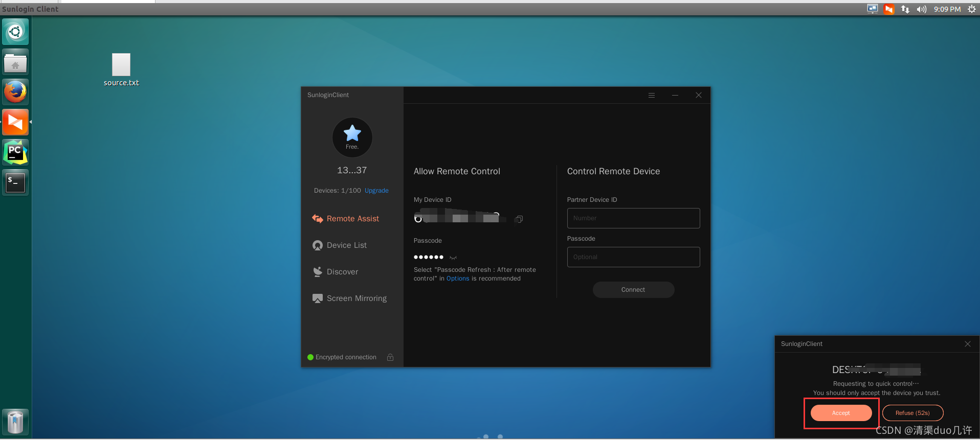Screen dimensions: 980x440
Task: Click the Screen Mirroring sidebar icon
Action: coord(318,298)
